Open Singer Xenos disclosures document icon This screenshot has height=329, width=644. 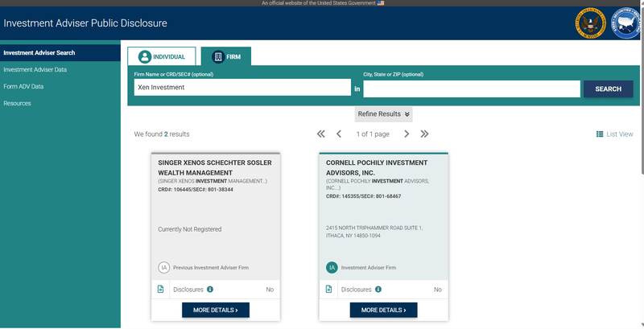[x=160, y=290]
